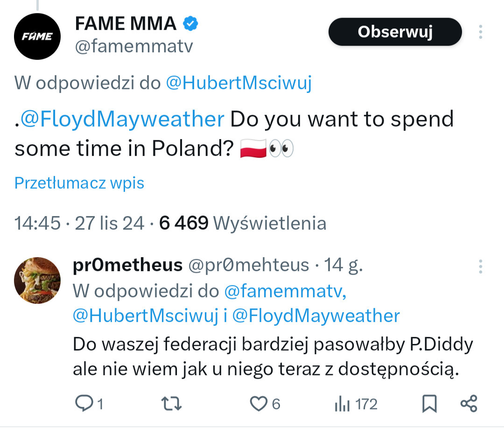Click the @famemmatv handle under FAME MMA
Image resolution: width=504 pixels, height=433 pixels.
tap(133, 47)
